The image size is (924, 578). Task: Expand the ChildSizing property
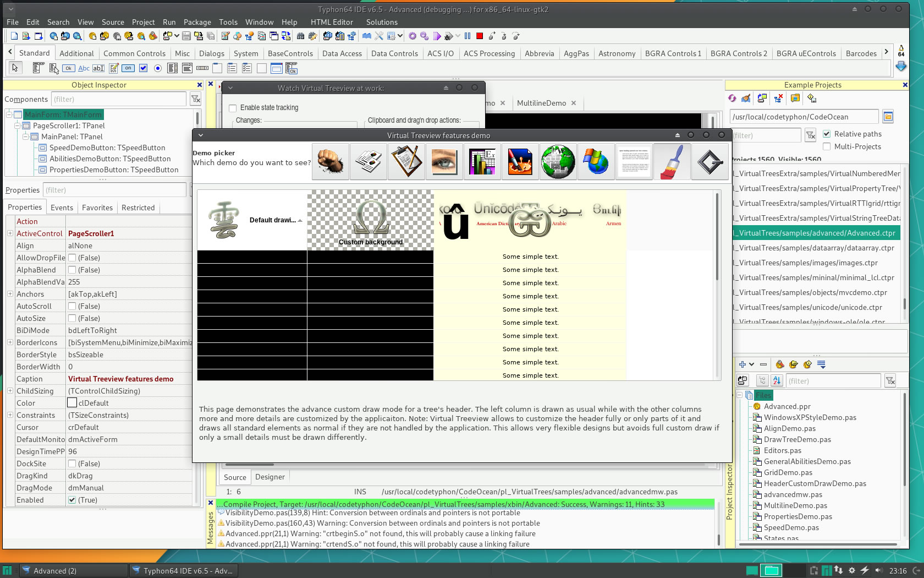click(10, 391)
